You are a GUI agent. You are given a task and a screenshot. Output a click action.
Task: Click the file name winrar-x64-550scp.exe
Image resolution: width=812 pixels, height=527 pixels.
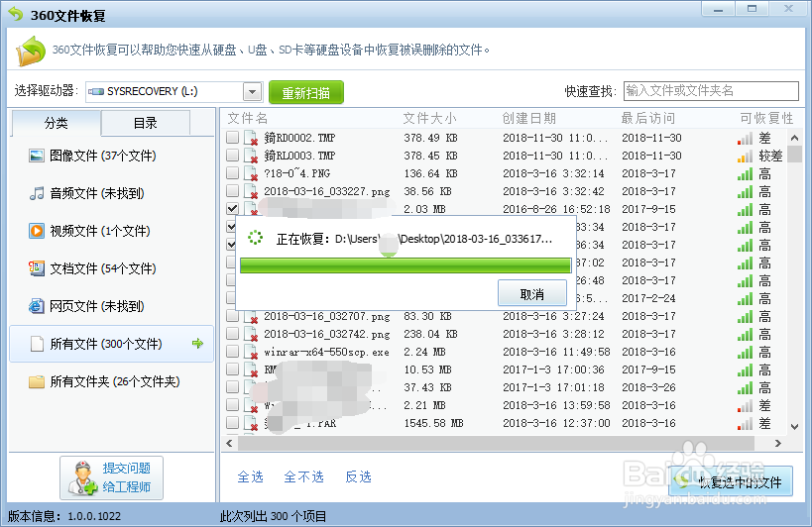pos(326,353)
